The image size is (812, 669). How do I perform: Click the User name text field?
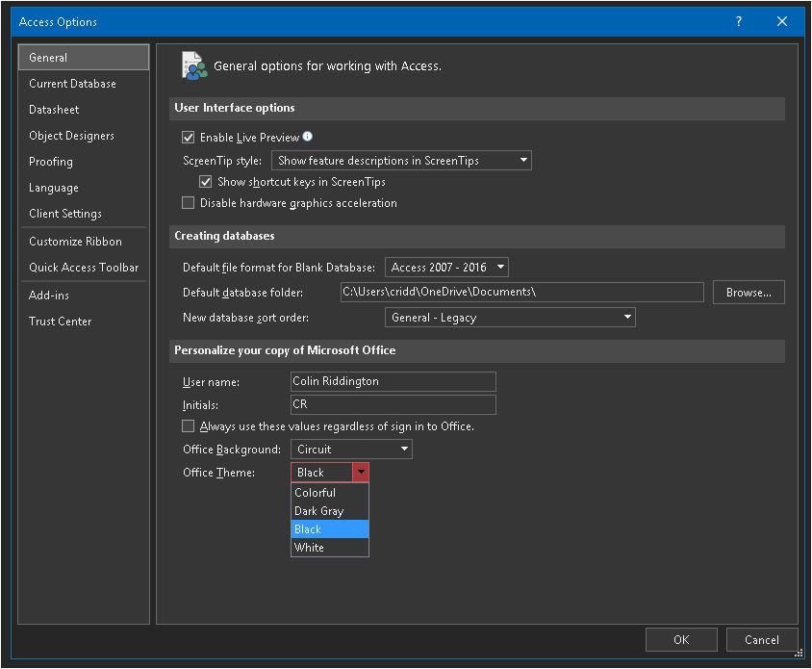click(393, 382)
